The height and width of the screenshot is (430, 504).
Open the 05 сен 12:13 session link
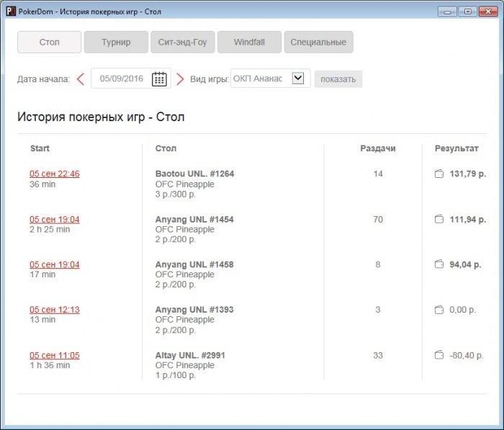[54, 310]
